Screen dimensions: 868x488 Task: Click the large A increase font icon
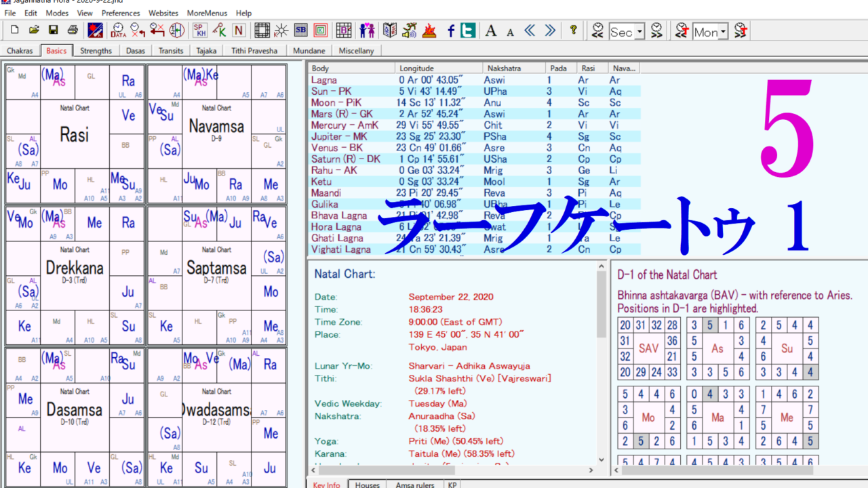tap(491, 30)
